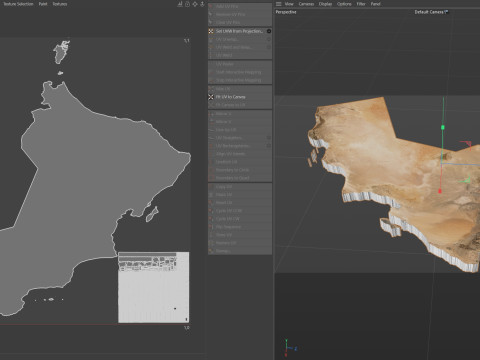Choose Cycle UV CW command
Viewport: 480px width, 360px height.
[240, 219]
